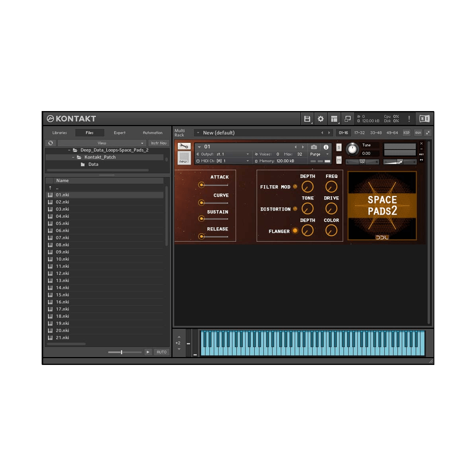Click the refresh icon in Files browser

[51, 143]
